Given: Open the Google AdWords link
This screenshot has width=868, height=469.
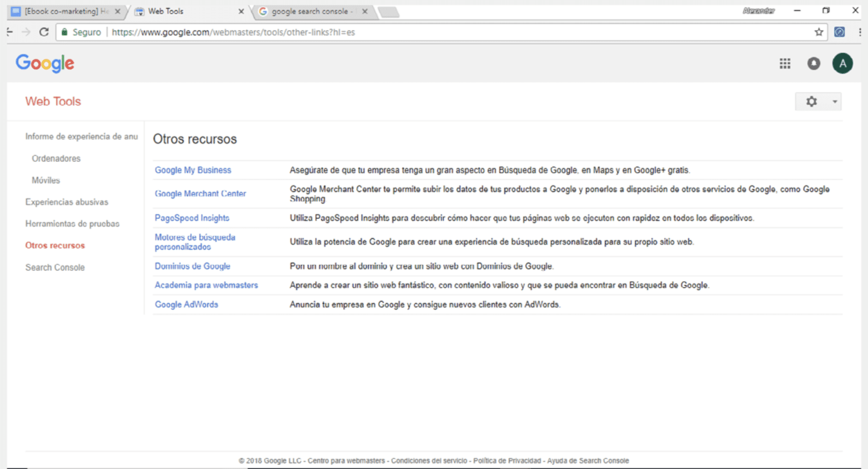Looking at the screenshot, I should [186, 305].
